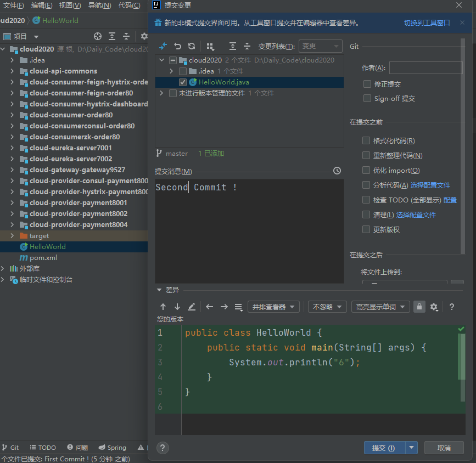This screenshot has height=463, width=476.
Task: Open the 变更列表 dropdown
Action: 321,46
